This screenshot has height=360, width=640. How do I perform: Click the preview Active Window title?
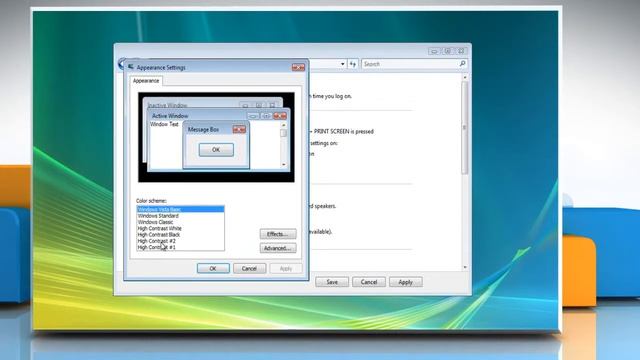tap(170, 116)
